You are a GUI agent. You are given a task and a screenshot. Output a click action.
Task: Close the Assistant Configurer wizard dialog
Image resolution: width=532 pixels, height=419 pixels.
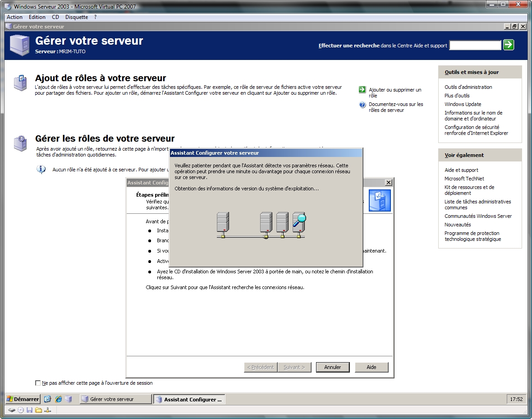coord(389,182)
